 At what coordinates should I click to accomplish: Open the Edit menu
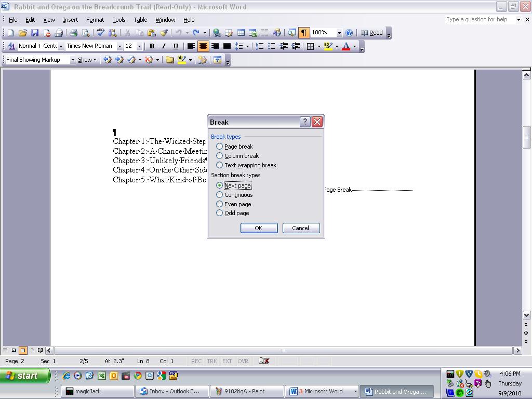[30, 20]
